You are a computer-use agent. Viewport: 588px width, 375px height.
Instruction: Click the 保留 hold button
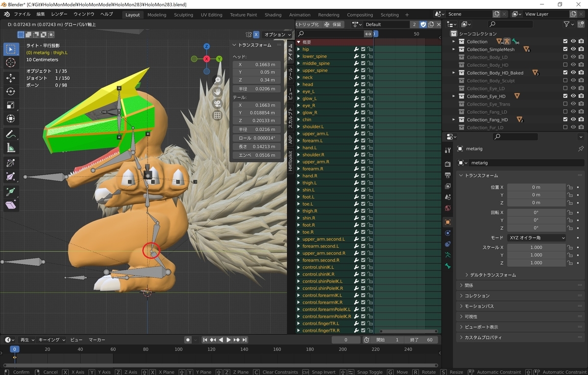pyautogui.click(x=333, y=24)
